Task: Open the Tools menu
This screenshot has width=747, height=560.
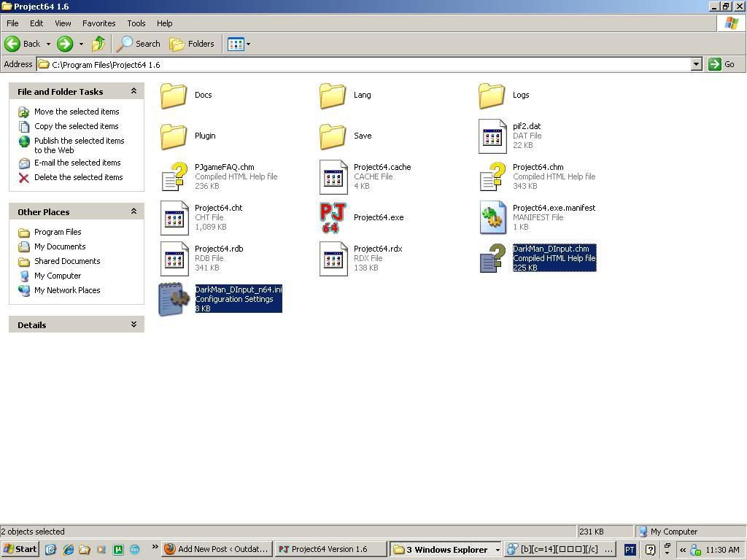Action: click(x=136, y=23)
